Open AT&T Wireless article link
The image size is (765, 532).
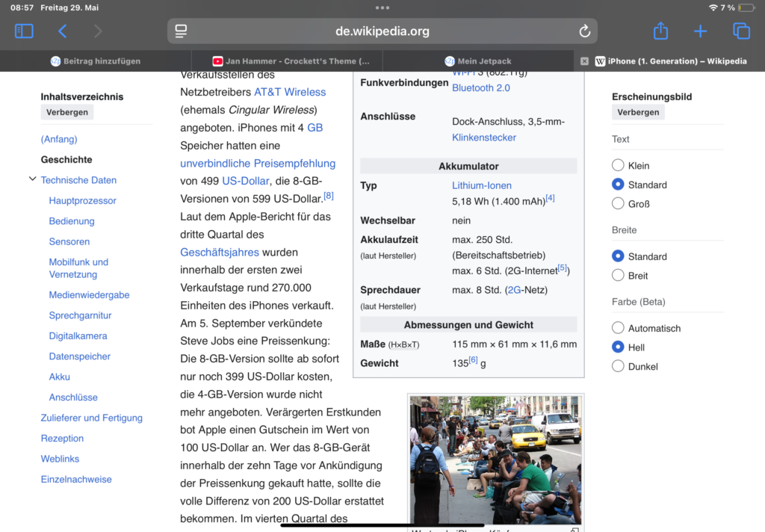(290, 92)
